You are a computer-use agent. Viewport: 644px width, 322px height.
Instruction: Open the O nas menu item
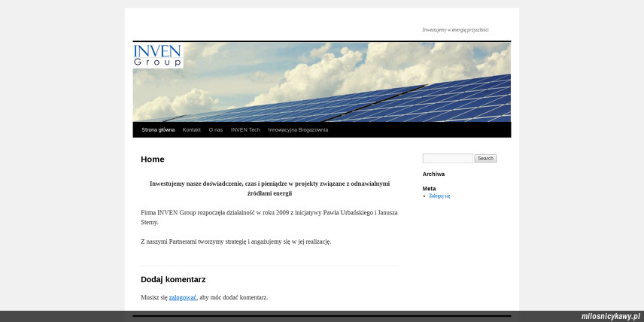216,129
